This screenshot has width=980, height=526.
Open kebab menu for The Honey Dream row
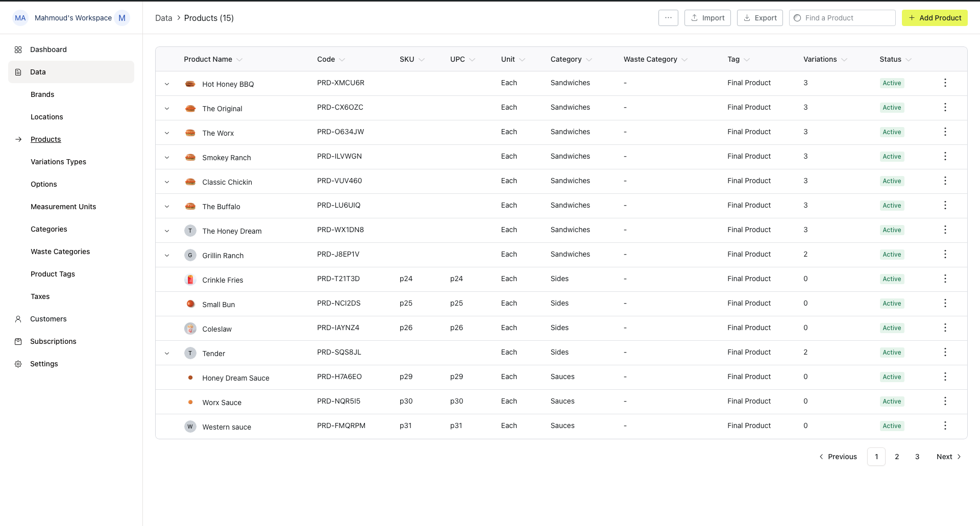[945, 230]
